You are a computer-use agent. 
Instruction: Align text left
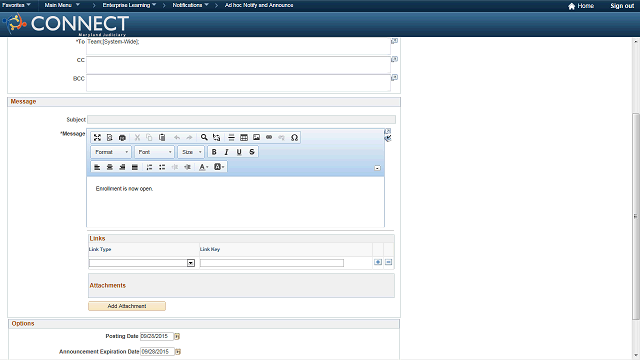tap(97, 167)
